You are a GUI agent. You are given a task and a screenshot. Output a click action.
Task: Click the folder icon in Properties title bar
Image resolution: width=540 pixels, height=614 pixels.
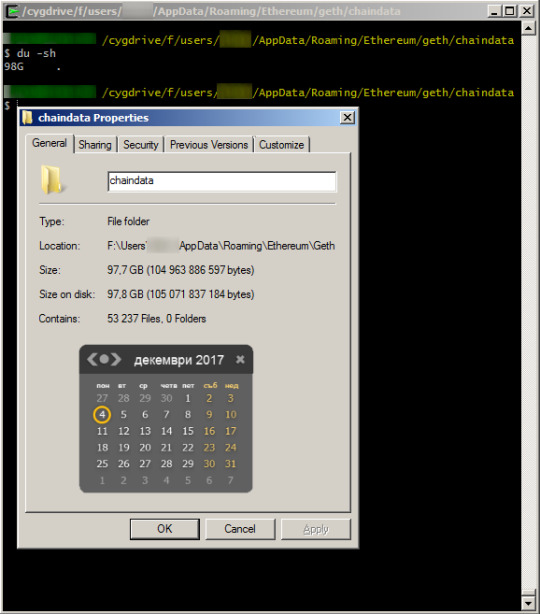point(27,117)
